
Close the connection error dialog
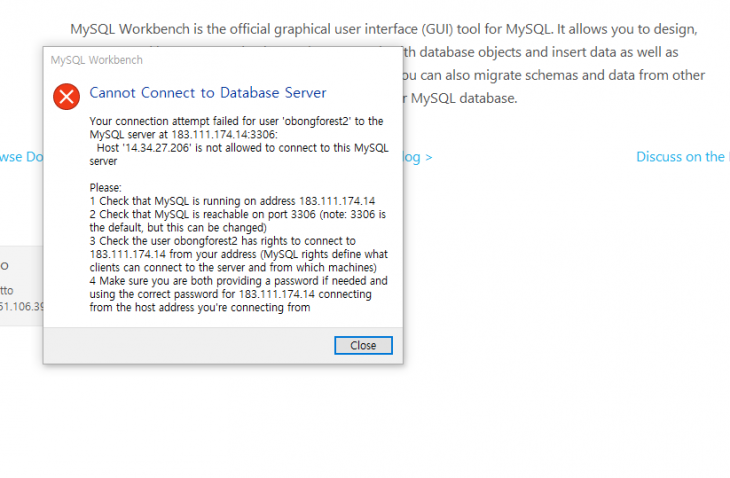pos(363,345)
